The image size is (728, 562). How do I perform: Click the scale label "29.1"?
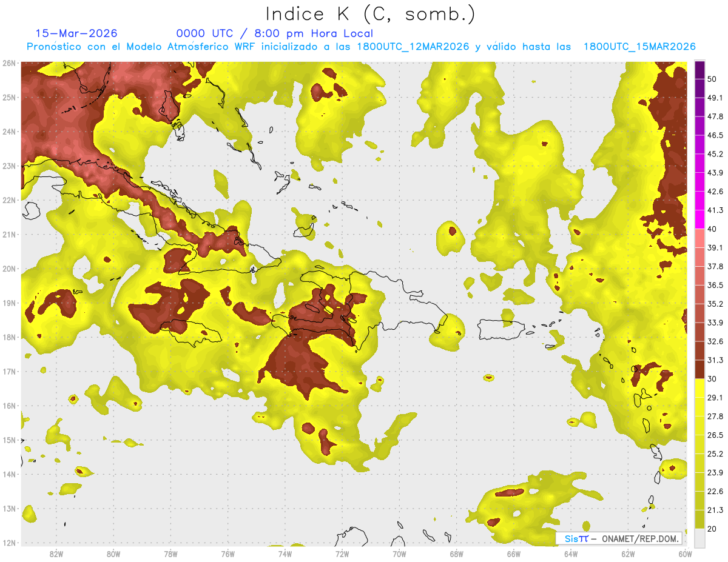[715, 397]
